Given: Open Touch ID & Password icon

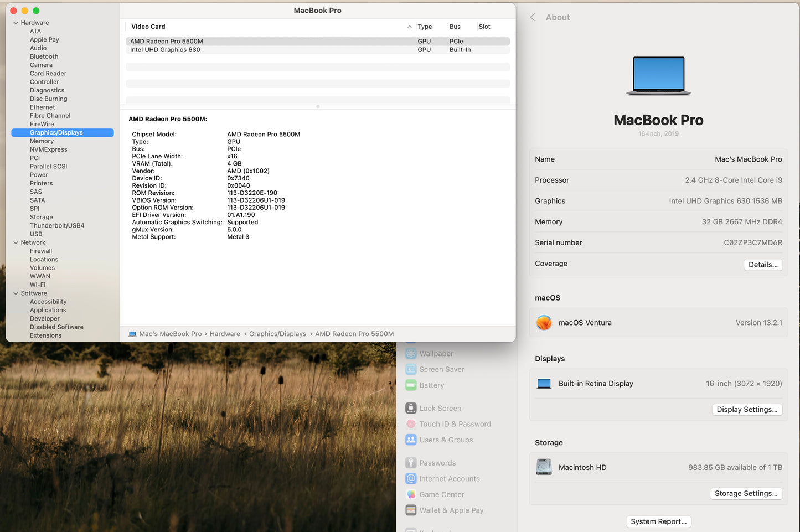Looking at the screenshot, I should pyautogui.click(x=411, y=424).
